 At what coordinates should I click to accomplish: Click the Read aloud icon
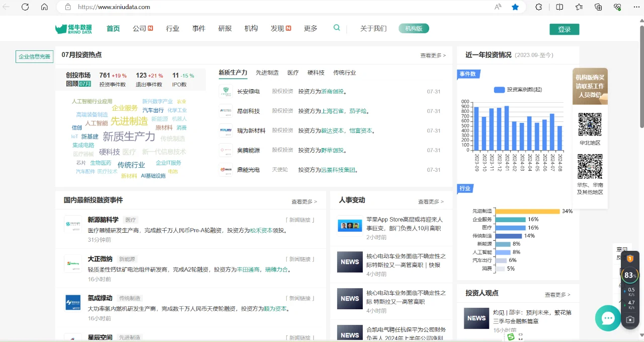[x=498, y=7]
